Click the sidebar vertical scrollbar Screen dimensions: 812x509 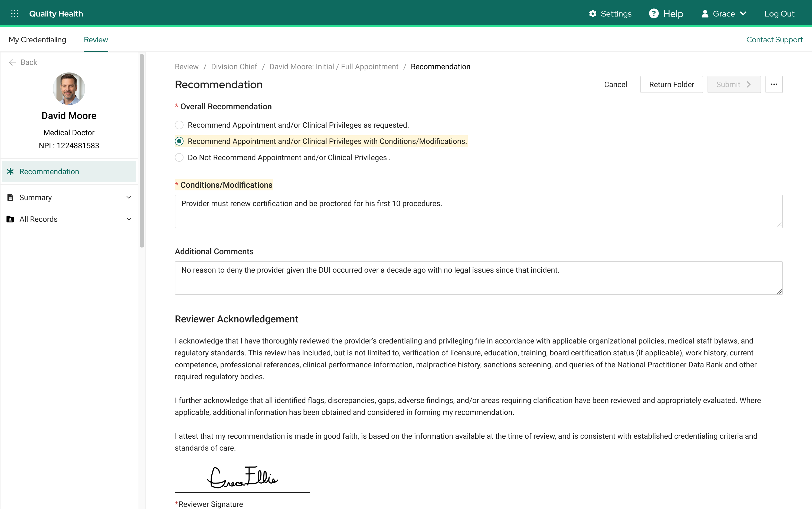(x=142, y=151)
